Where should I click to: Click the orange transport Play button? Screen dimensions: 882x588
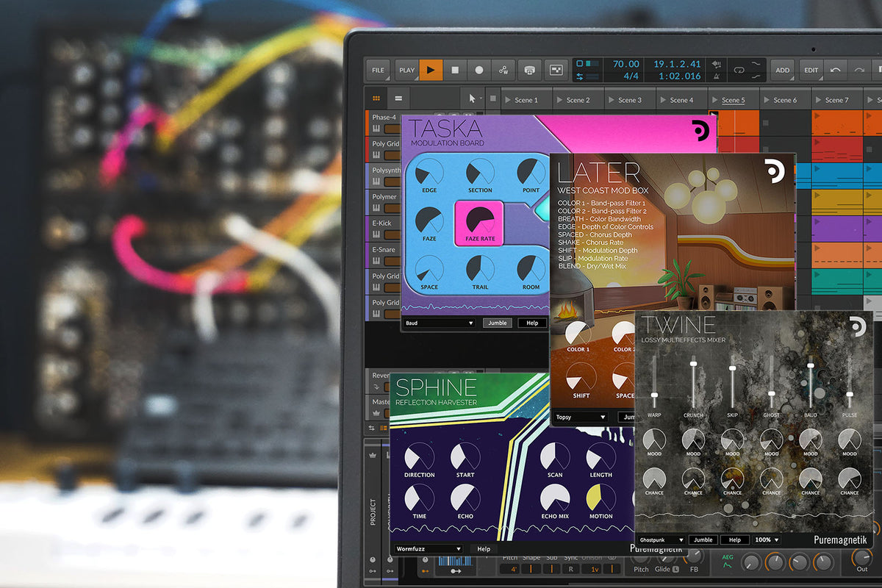click(431, 70)
